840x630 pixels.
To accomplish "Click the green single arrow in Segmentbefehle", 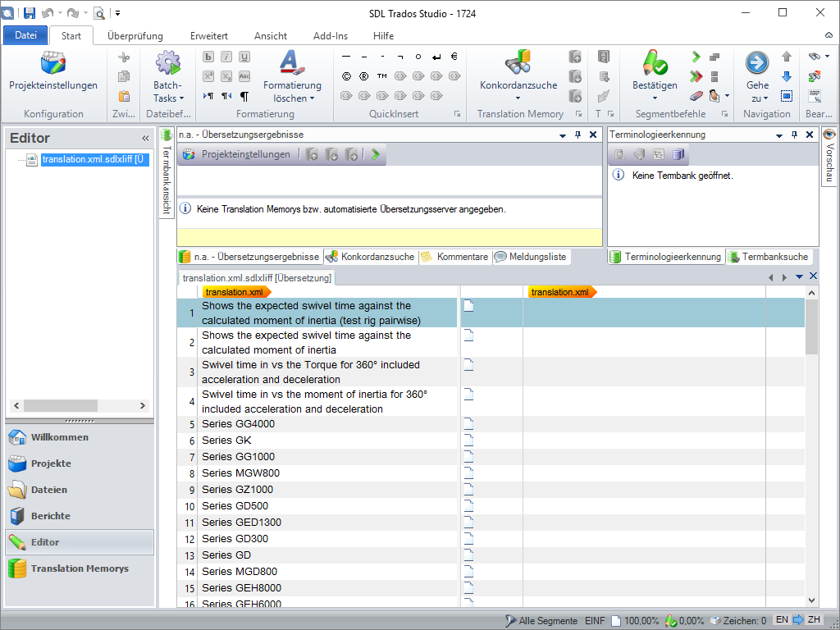I will 696,57.
